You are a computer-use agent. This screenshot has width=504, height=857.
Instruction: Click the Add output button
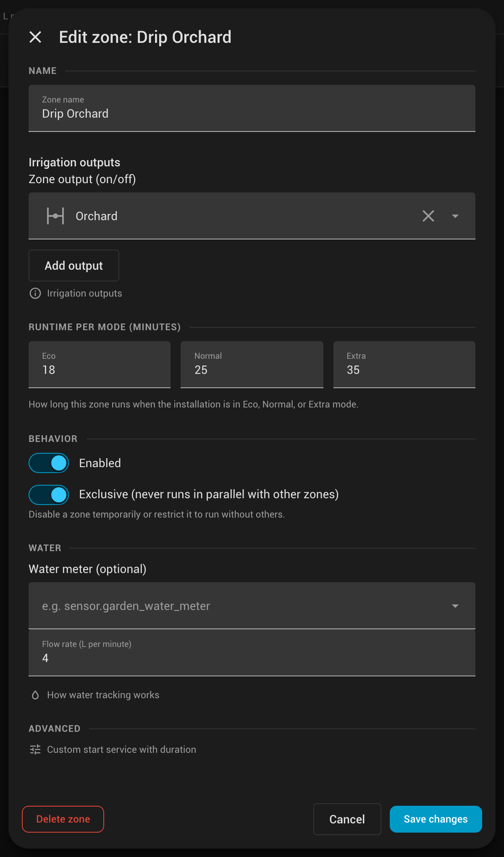[x=74, y=266]
